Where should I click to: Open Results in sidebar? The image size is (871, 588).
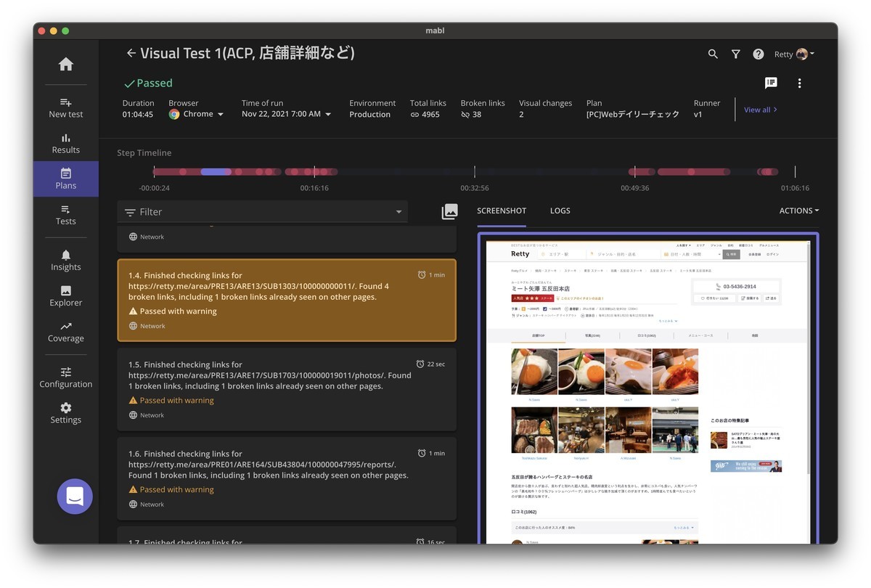tap(66, 143)
